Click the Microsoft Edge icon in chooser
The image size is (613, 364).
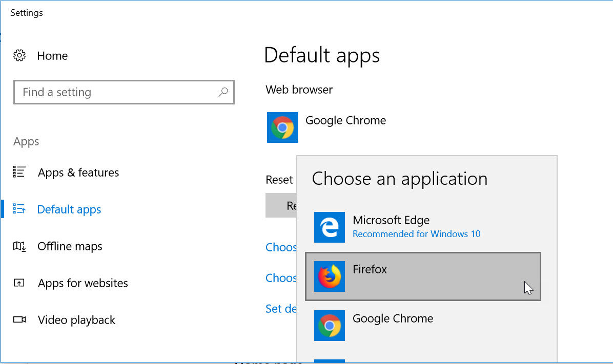[329, 227]
